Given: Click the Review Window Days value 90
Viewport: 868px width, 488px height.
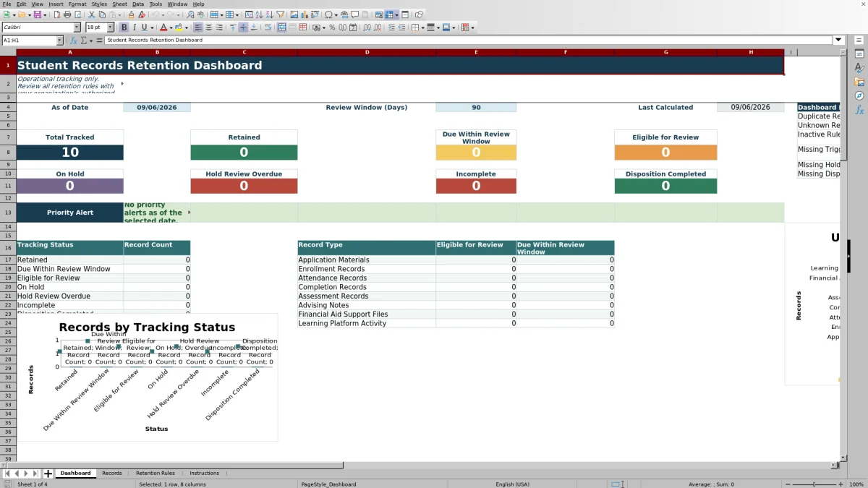Looking at the screenshot, I should tap(476, 107).
